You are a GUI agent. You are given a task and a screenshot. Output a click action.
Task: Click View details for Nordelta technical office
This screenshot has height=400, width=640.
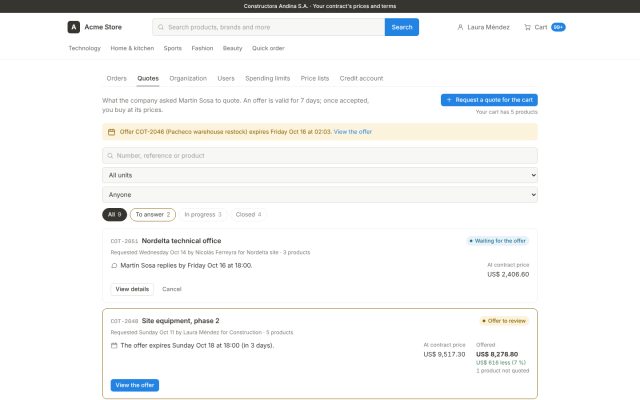[x=132, y=289]
